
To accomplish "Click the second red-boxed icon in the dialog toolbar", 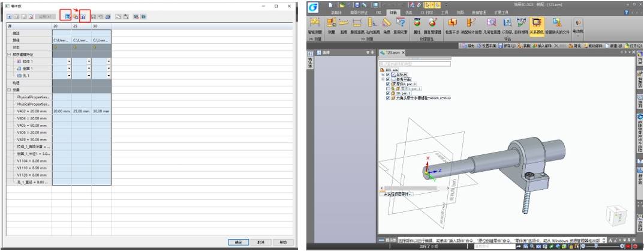I will coord(84,16).
